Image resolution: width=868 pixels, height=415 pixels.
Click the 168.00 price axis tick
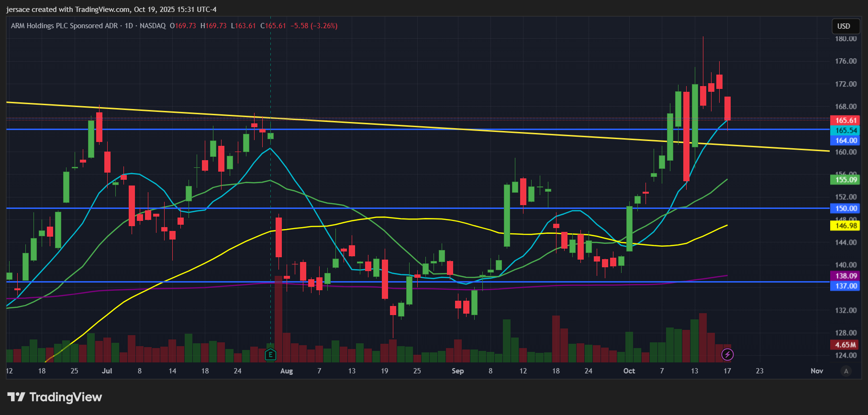click(846, 107)
